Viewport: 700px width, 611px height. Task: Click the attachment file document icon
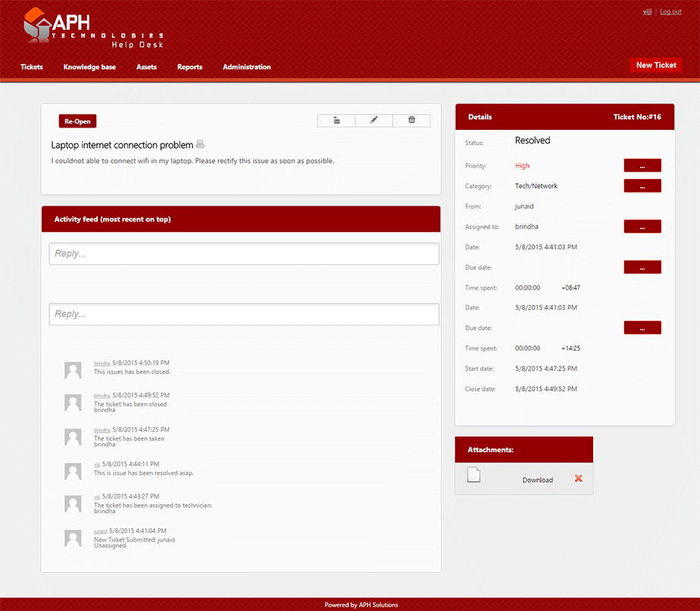[x=474, y=476]
